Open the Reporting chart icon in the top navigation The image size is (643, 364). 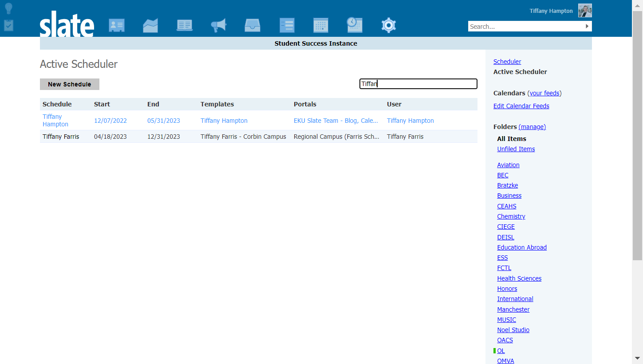tap(150, 25)
